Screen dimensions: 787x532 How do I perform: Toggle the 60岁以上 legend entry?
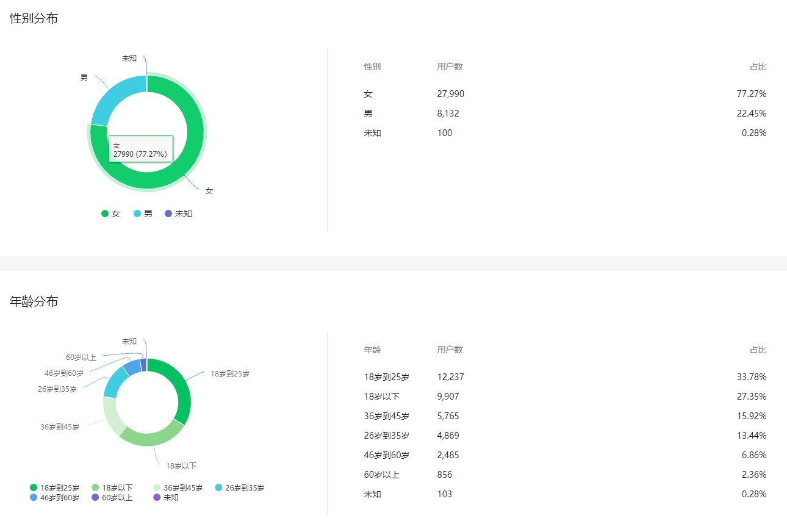click(112, 497)
